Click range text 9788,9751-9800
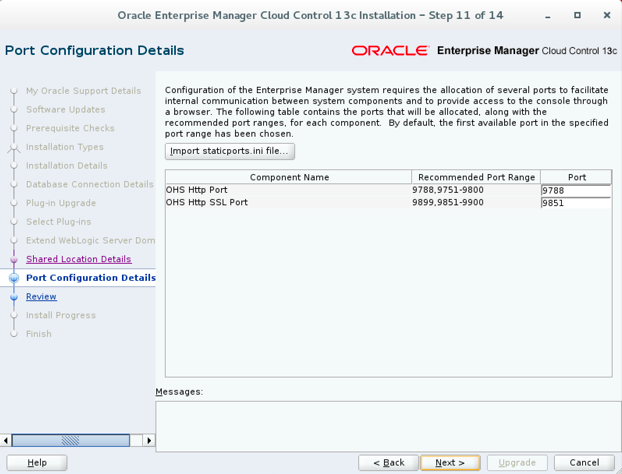 tap(448, 190)
